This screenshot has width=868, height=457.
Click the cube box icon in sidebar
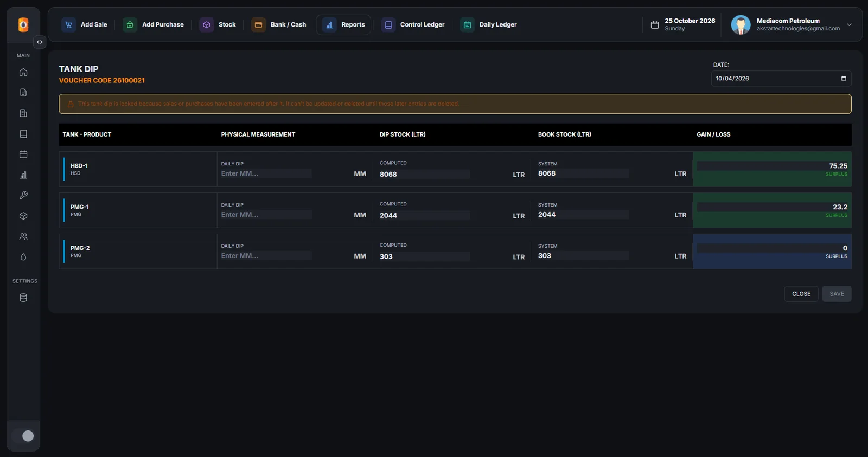[x=23, y=216]
